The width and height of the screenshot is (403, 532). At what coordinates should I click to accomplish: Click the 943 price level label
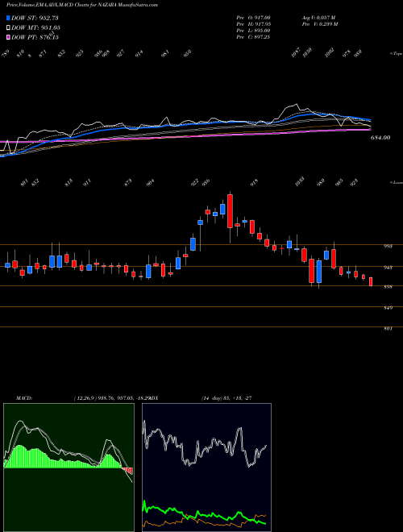[x=388, y=268]
